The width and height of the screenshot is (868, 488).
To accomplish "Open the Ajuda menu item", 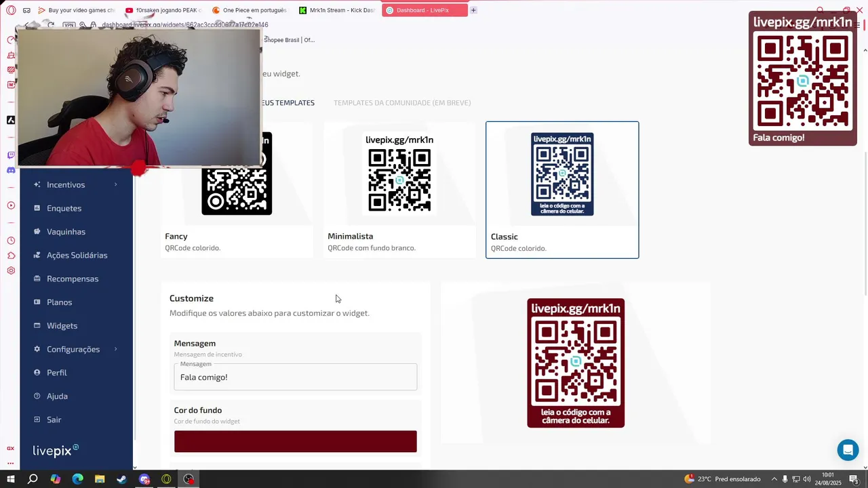I will point(57,396).
